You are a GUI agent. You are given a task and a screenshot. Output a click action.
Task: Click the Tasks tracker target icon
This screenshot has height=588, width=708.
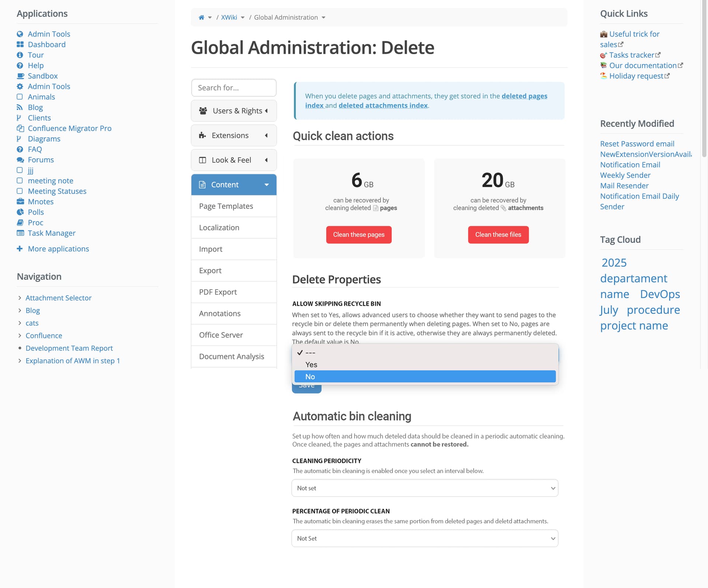pos(603,55)
